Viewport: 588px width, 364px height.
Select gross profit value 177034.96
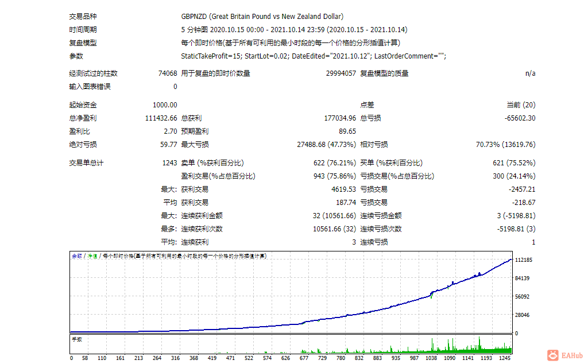click(x=340, y=118)
